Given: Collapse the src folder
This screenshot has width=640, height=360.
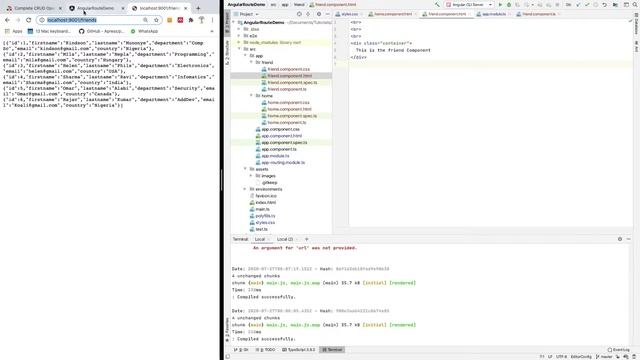Looking at the screenshot, I should pos(239,49).
